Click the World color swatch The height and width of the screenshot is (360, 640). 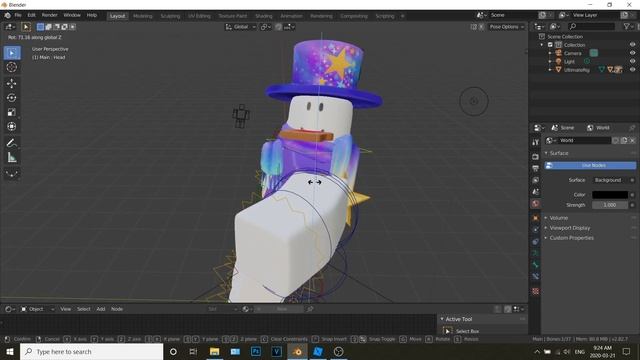pyautogui.click(x=610, y=195)
